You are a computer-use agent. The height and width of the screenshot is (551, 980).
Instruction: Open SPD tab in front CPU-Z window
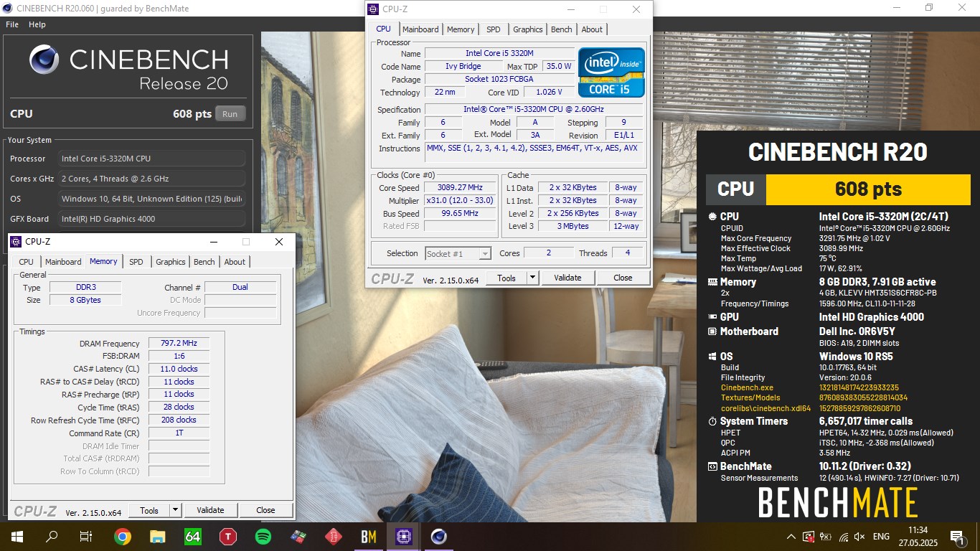coord(494,29)
